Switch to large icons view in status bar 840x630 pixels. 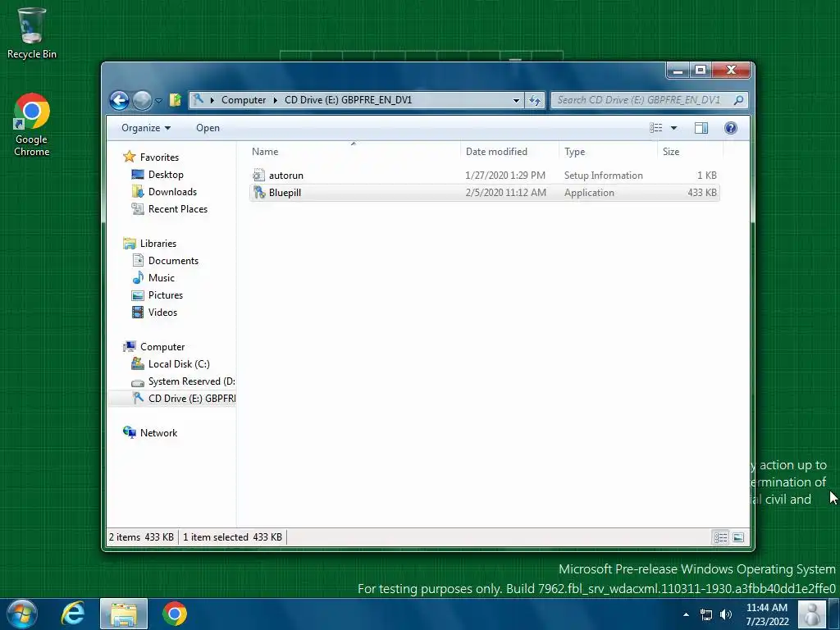click(739, 537)
